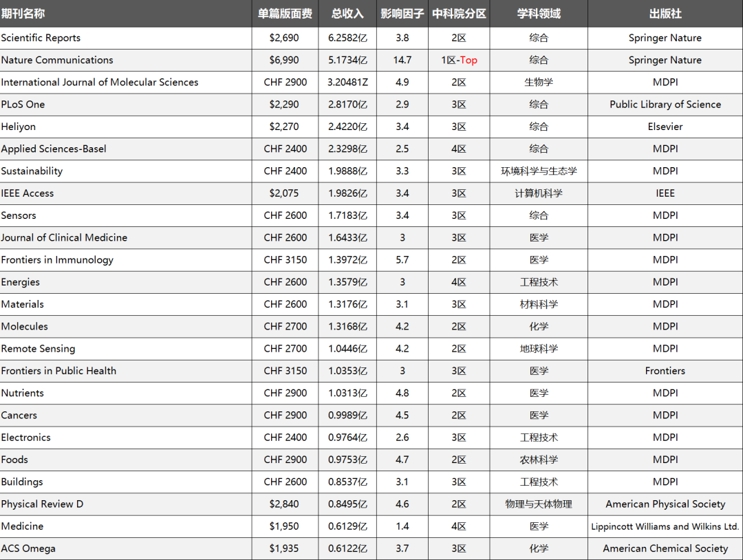Screen dimensions: 743x560
Task: Click the 环境科学与生态学 field cell
Action: (539, 171)
